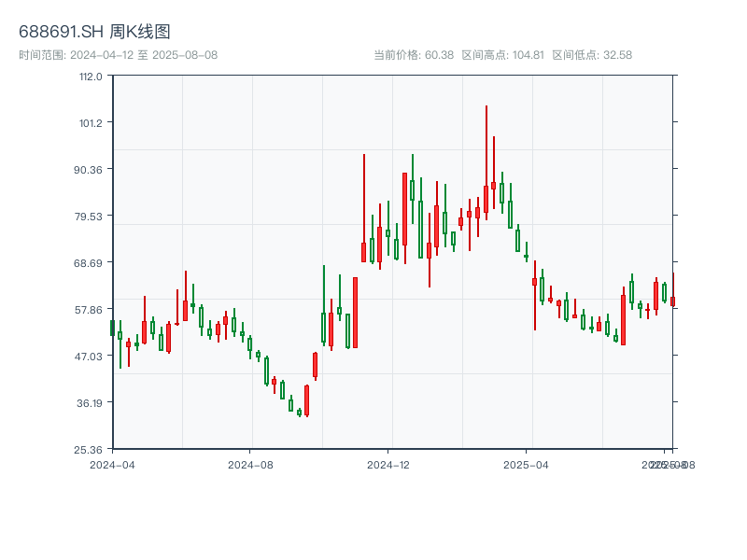Screen dimensions: 747x560
Task: Click x-axis label 2025-04
Action: tap(526, 465)
